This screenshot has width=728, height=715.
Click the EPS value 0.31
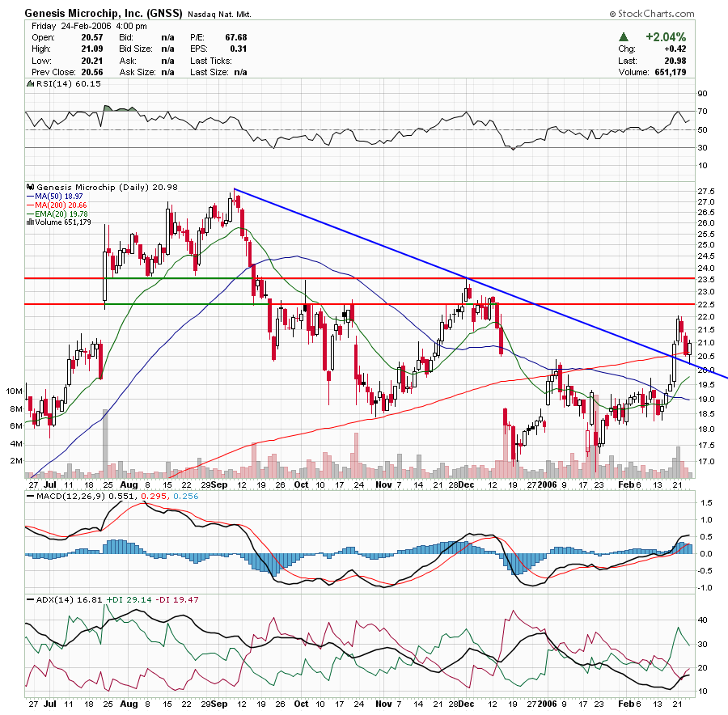(238, 49)
